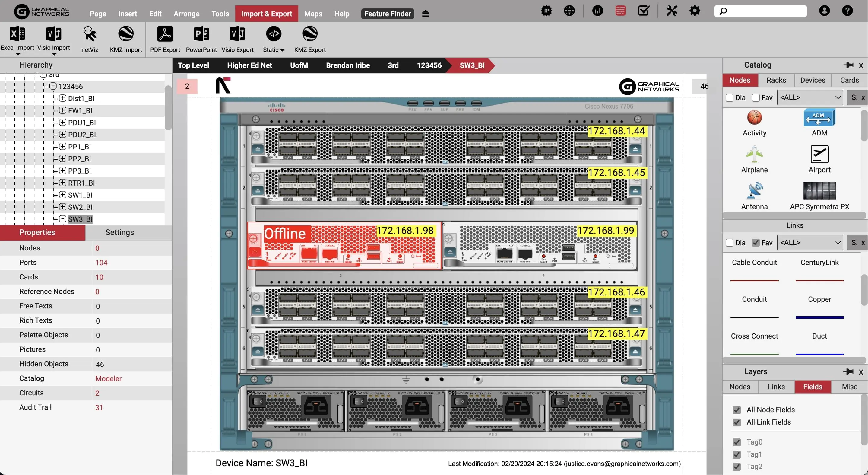Expand the Dist1_BI tree node
The height and width of the screenshot is (475, 868).
63,98
